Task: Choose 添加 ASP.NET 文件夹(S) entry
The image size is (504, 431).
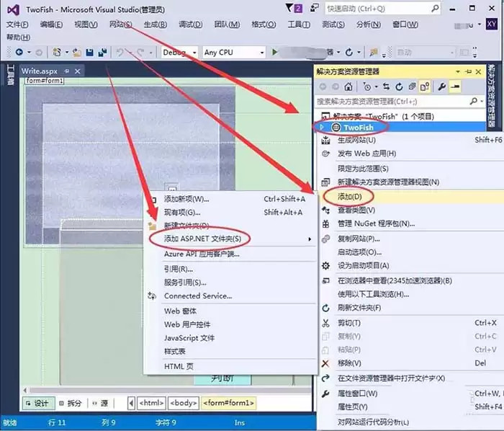Action: (x=202, y=239)
